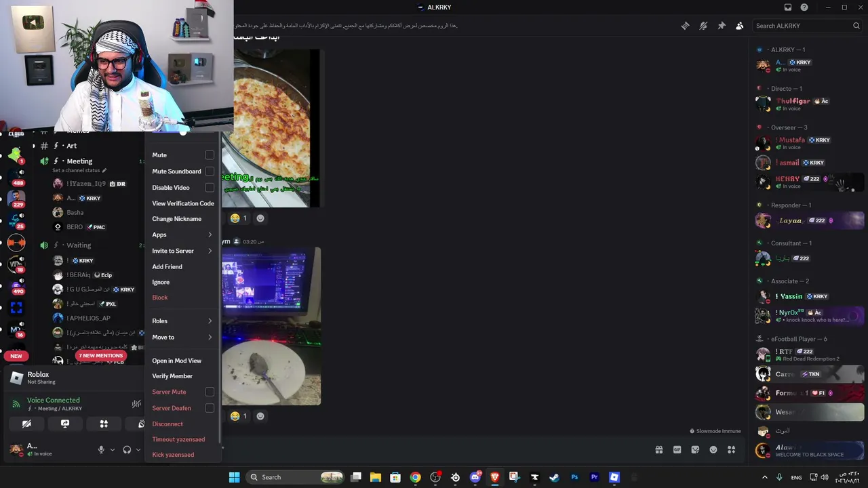This screenshot has height=488, width=868.
Task: Expand the Apps submenu
Action: 183,235
